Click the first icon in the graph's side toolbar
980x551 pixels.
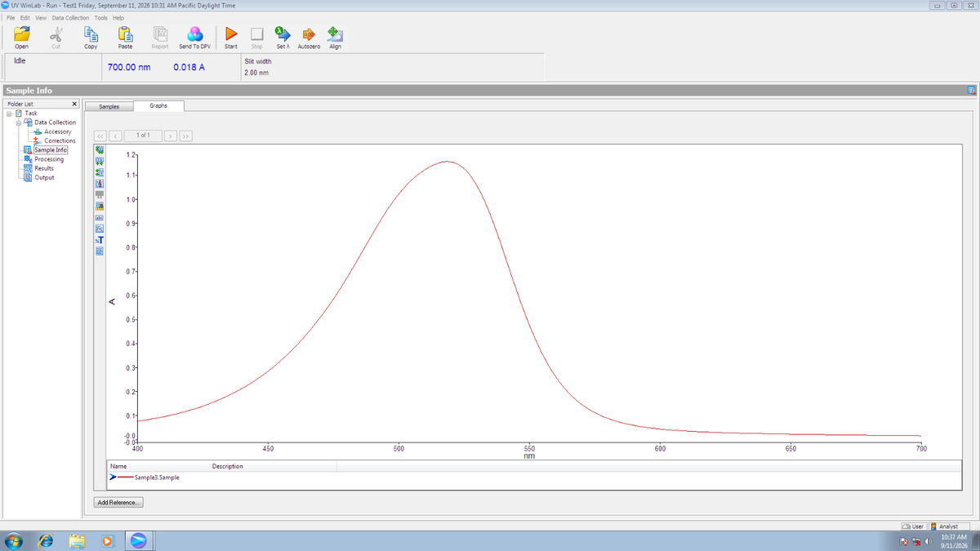pos(100,150)
